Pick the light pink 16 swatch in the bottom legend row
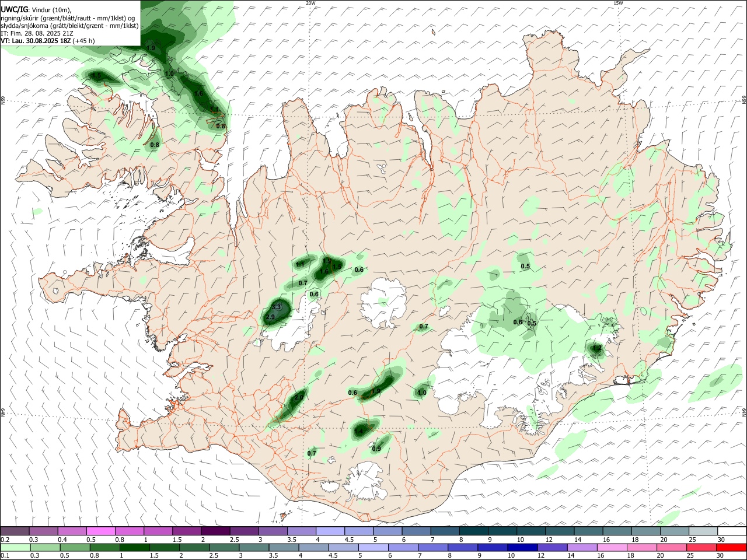Screen dimensions: 747x560 pos(612,547)
